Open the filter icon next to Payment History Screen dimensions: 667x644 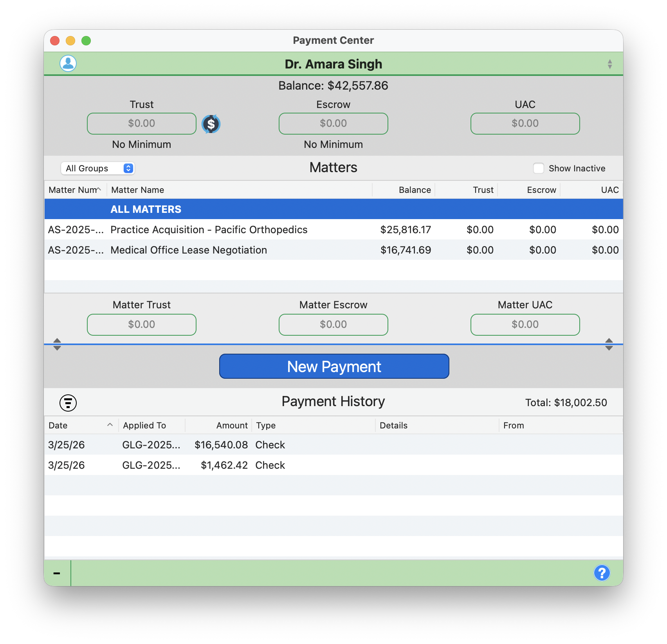pyautogui.click(x=68, y=403)
